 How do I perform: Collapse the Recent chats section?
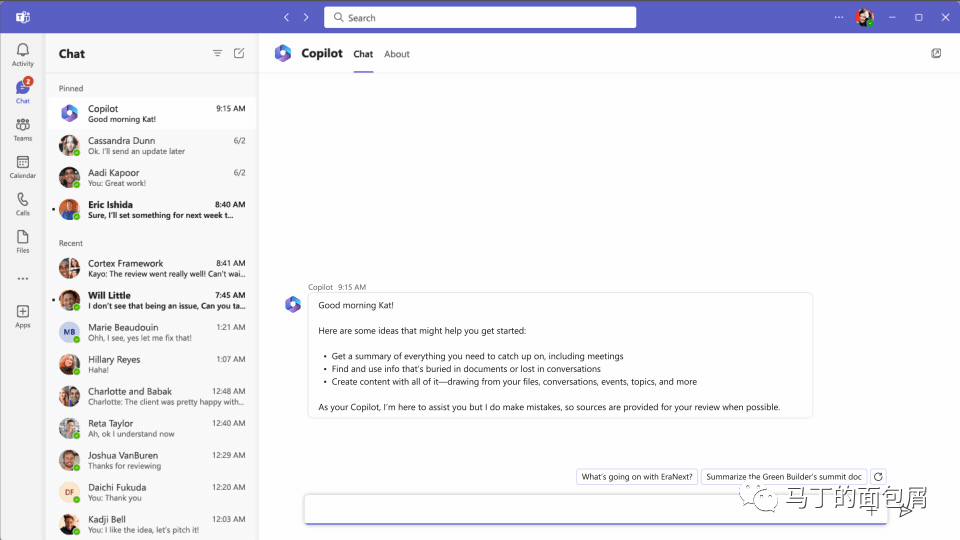coord(71,243)
